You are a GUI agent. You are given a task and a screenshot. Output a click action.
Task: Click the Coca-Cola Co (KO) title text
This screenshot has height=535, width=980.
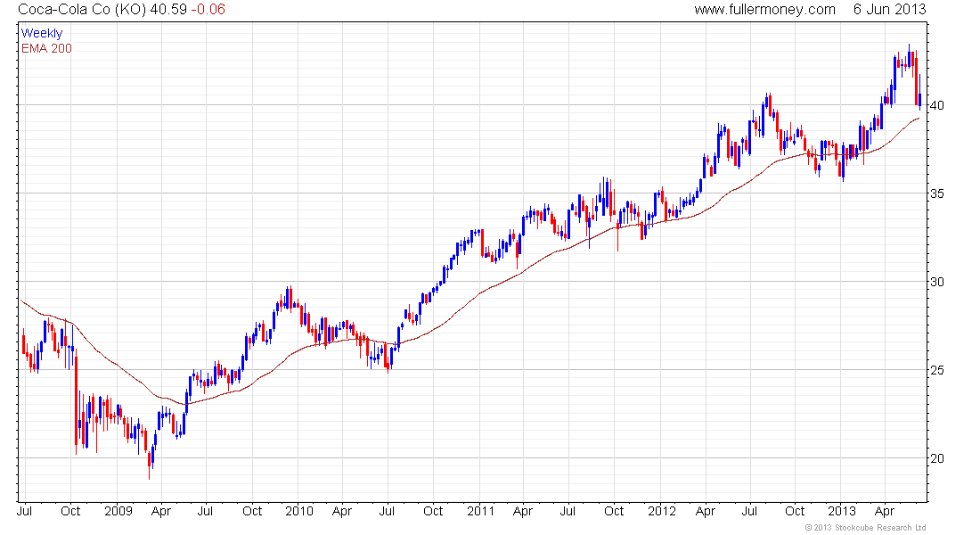82,10
